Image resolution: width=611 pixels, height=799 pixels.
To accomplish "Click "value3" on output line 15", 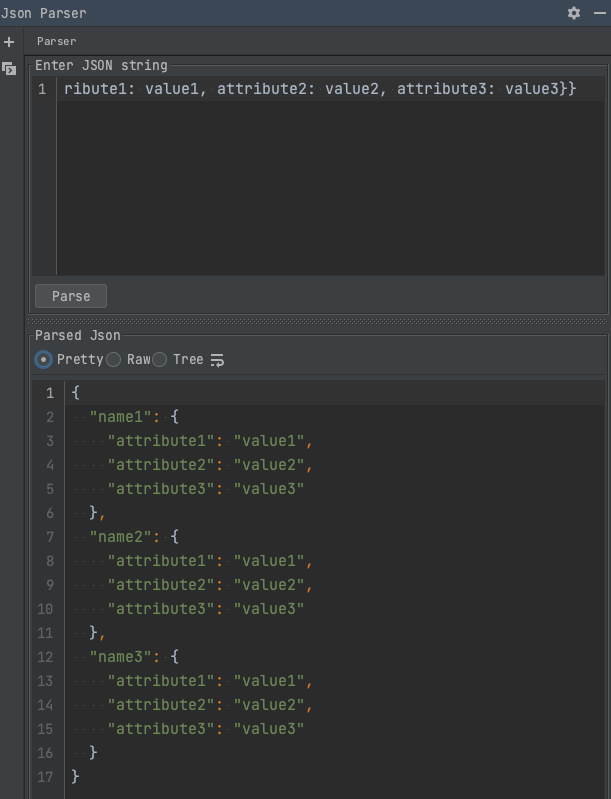I will [x=269, y=729].
